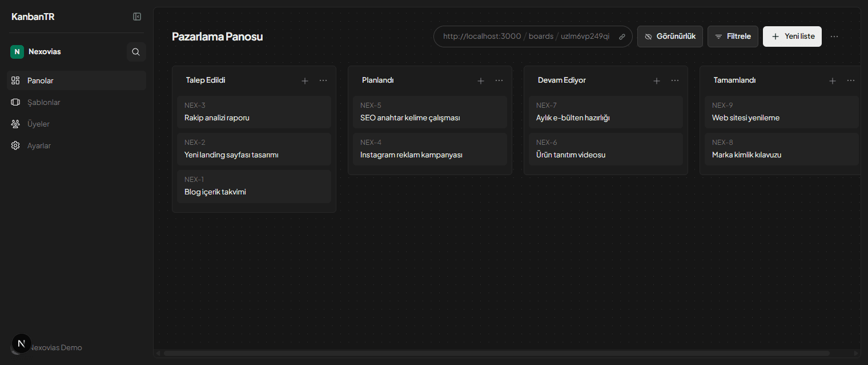Add card to Planlandı list

pyautogui.click(x=481, y=81)
